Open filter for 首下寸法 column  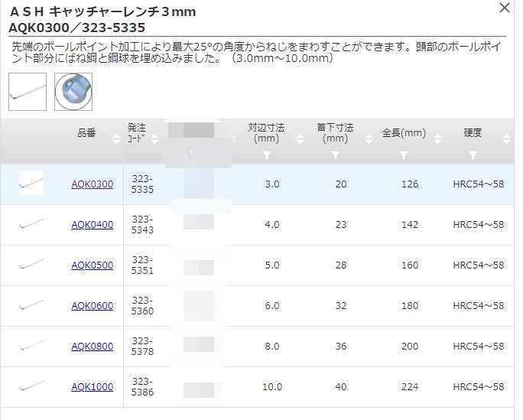point(336,155)
